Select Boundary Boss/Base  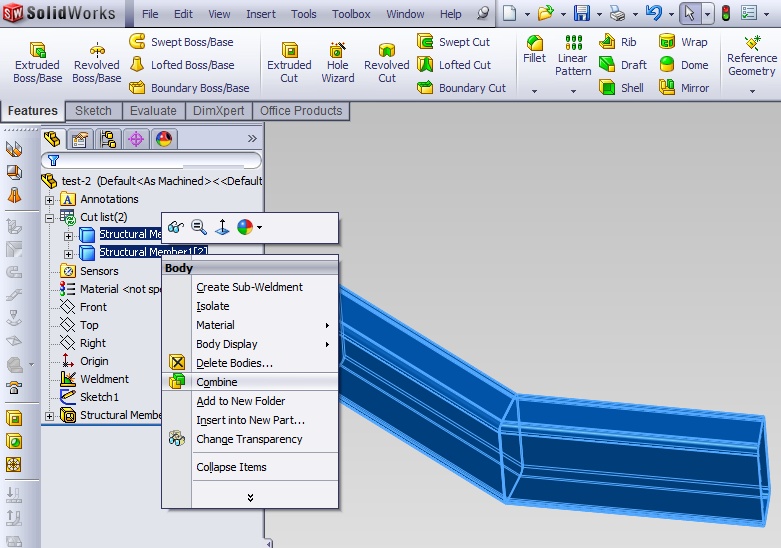tap(189, 88)
